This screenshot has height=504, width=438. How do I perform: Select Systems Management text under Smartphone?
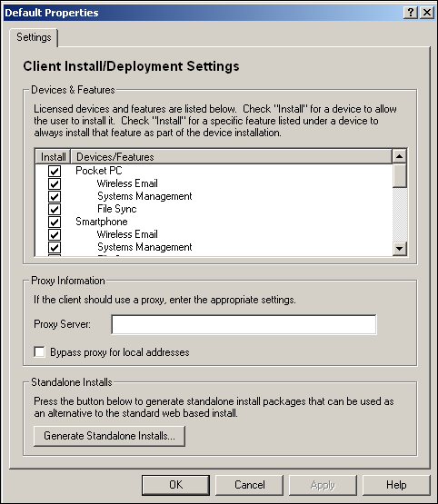pos(144,247)
